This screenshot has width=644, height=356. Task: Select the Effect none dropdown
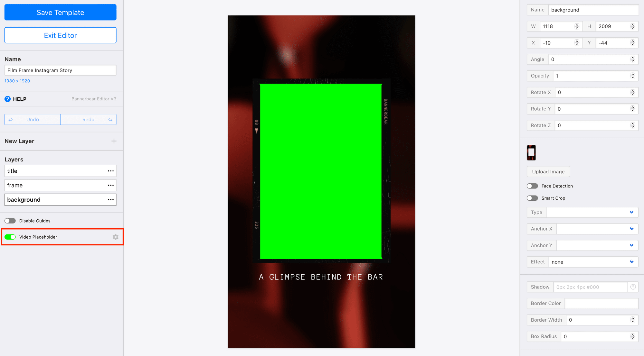point(592,262)
